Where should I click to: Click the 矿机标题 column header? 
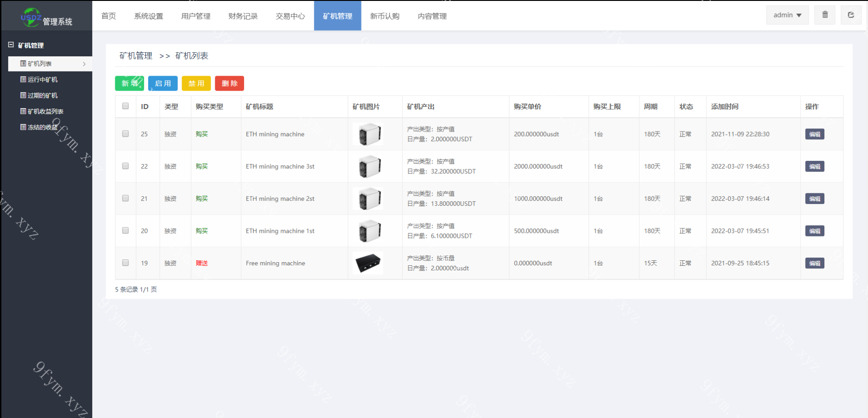click(260, 106)
